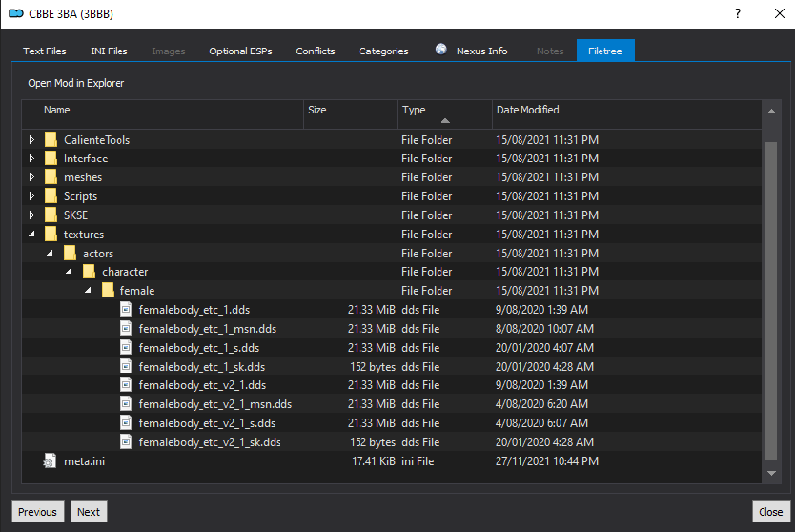Screen dimensions: 795x532
Task: Click the CalienteTools folder icon
Action: coord(51,139)
